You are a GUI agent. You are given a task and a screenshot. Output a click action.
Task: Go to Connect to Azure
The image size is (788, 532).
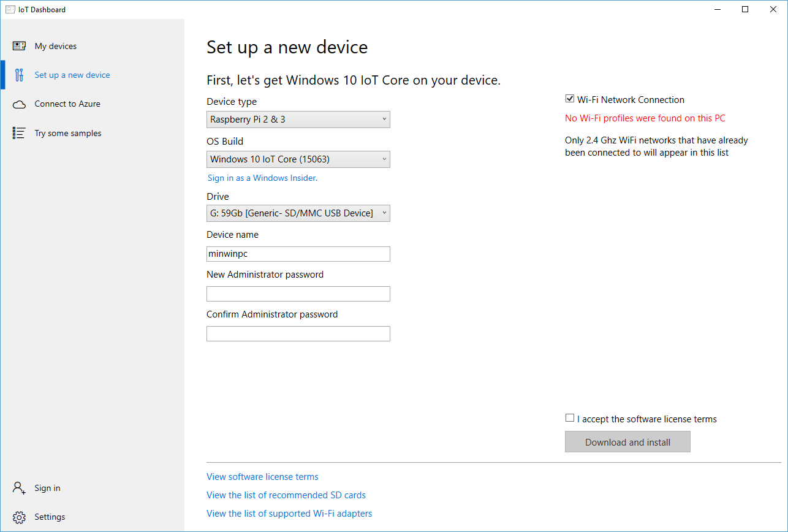(x=67, y=104)
